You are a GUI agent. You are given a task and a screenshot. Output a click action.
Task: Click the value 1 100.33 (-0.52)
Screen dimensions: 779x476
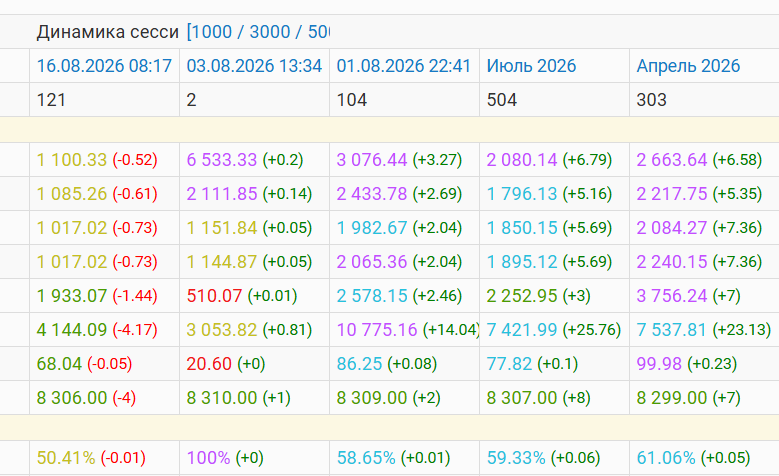(97, 159)
